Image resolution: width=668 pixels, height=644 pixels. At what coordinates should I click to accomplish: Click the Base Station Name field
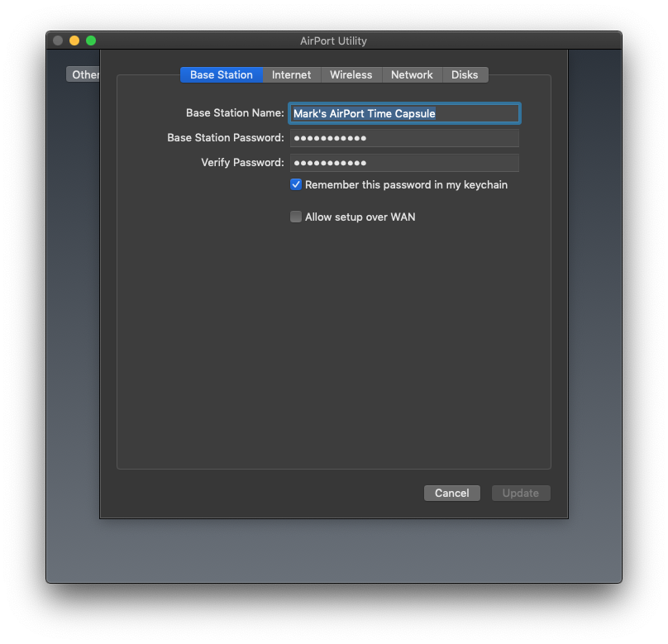(404, 113)
